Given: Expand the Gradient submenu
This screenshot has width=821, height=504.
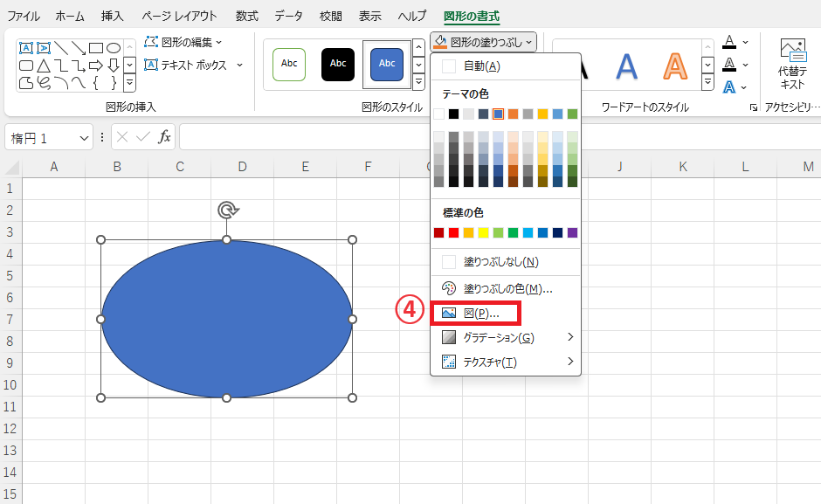Looking at the screenshot, I should (x=570, y=337).
